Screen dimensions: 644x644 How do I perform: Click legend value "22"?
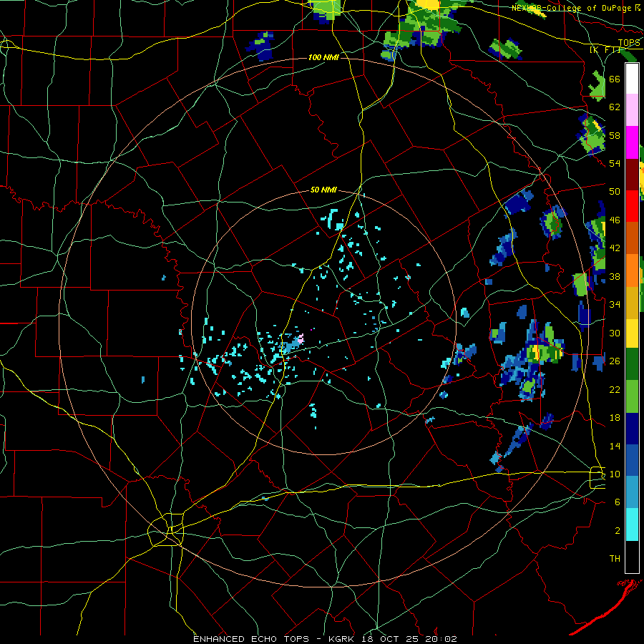coord(615,389)
